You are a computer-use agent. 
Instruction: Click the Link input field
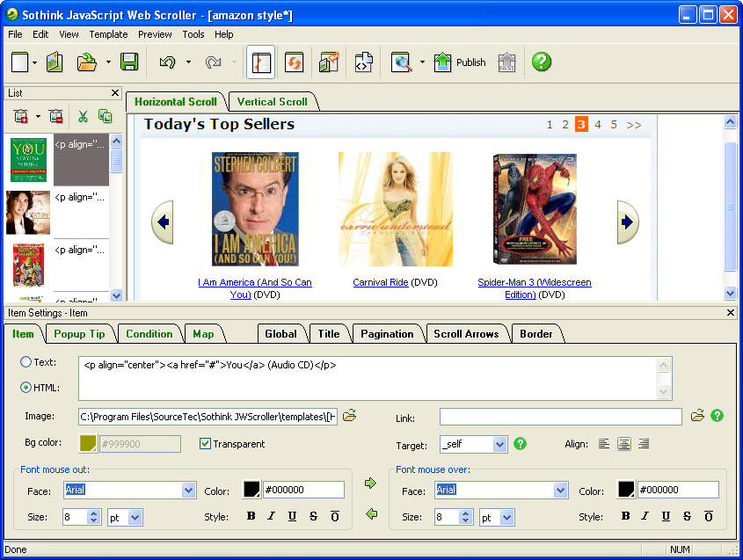click(x=561, y=417)
